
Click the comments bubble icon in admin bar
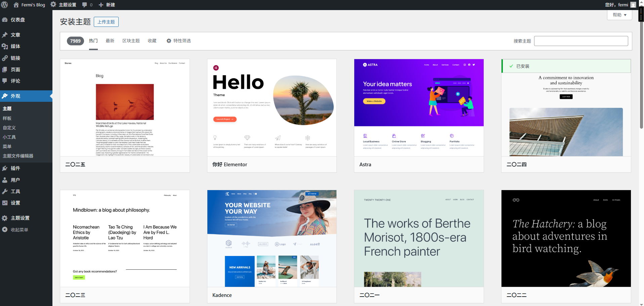point(85,5)
